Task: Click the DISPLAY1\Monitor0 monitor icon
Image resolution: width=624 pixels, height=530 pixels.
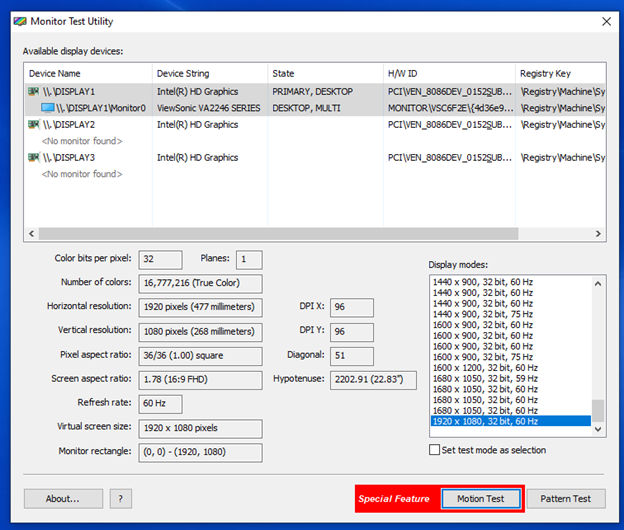Action: [x=47, y=108]
